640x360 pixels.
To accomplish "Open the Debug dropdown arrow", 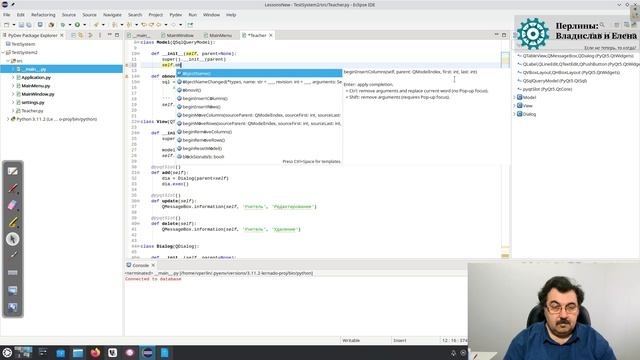I will 70,25.
